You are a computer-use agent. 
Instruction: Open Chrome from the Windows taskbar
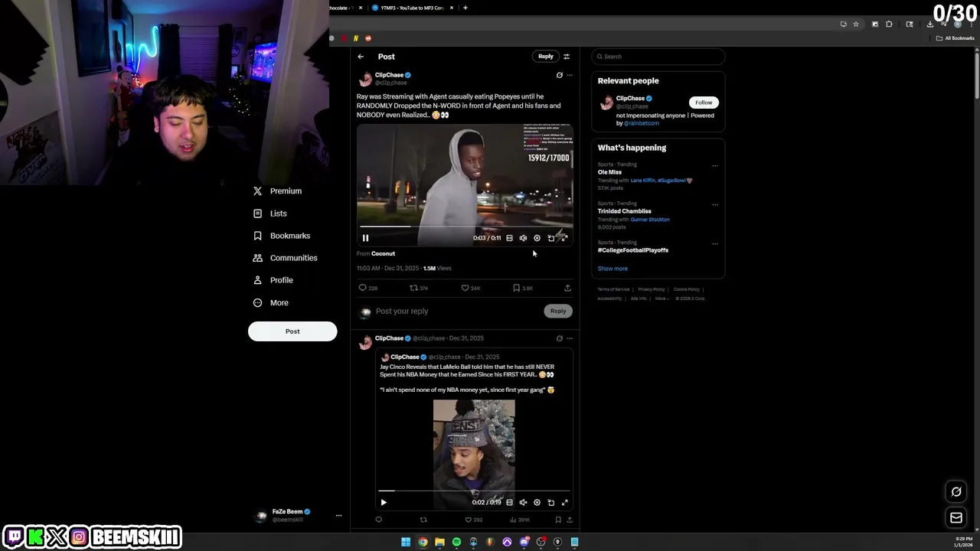(x=423, y=543)
